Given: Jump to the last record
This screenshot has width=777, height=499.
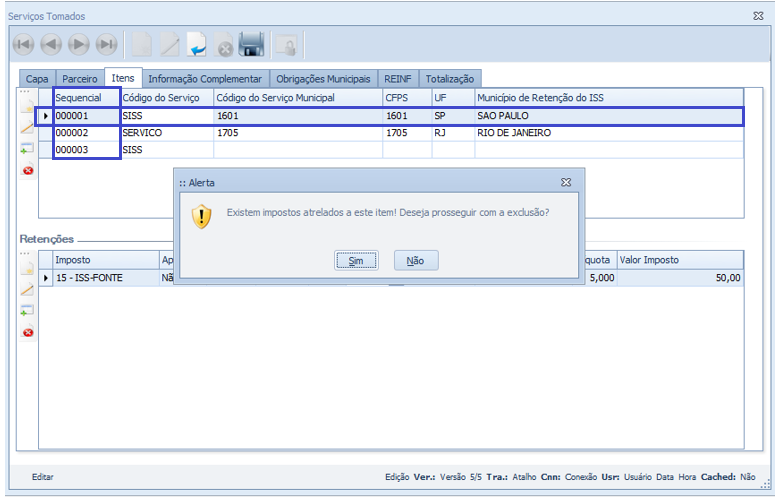Looking at the screenshot, I should click(106, 45).
